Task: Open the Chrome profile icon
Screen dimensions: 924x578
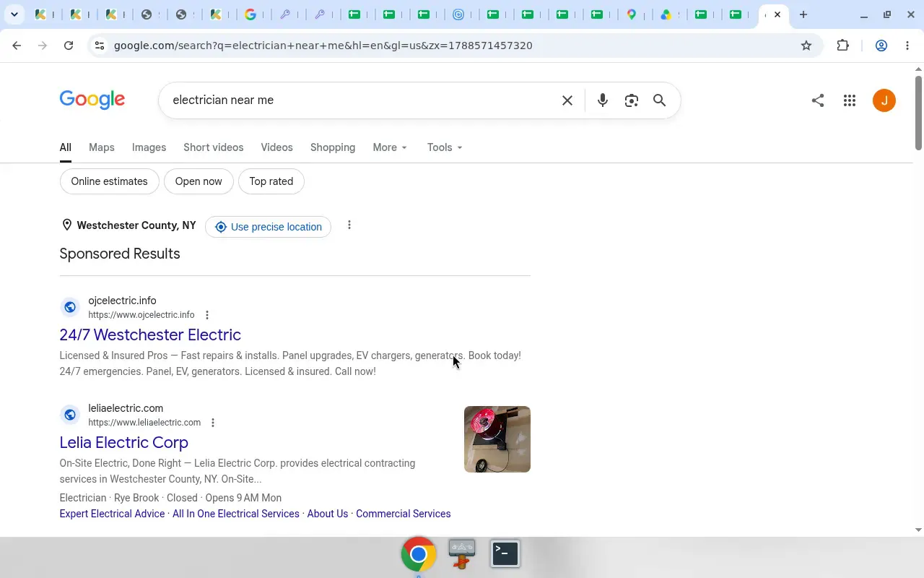Action: (x=881, y=46)
